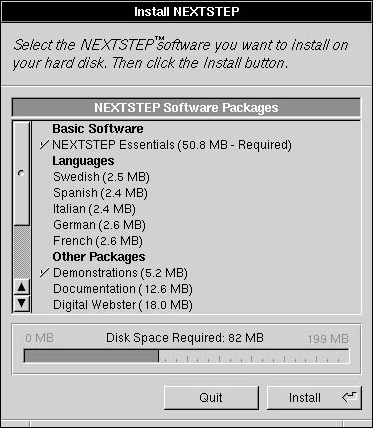Click the Disk Space Required: 82 MB label
Screen dimensions: 373x428
[x=185, y=338]
